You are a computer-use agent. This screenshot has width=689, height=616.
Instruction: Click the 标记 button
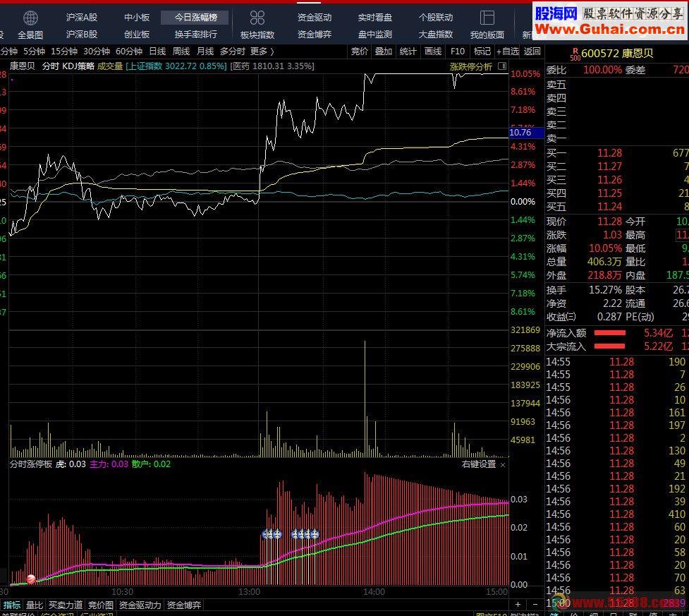pyautogui.click(x=482, y=52)
